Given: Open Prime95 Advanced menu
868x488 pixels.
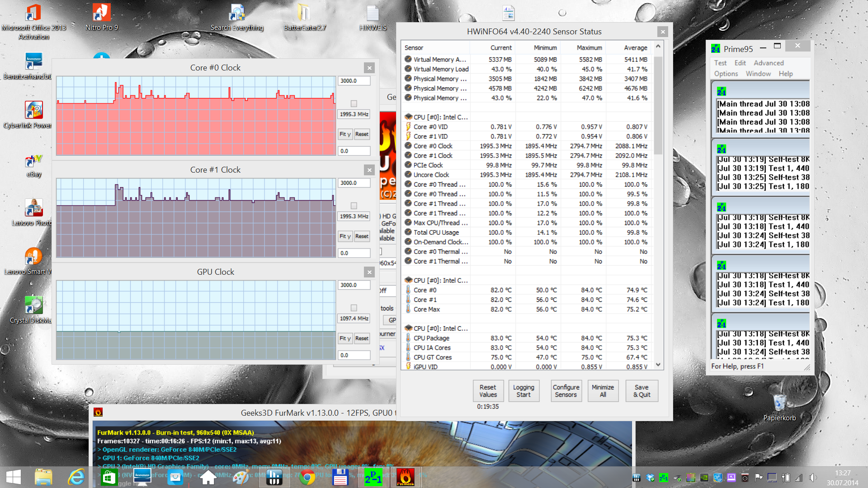Looking at the screenshot, I should [768, 63].
